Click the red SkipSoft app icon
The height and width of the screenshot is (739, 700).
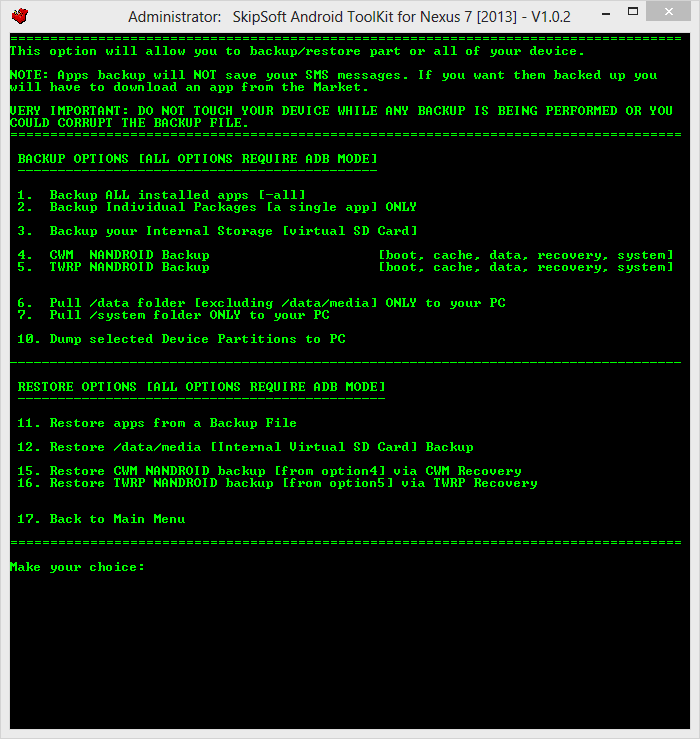point(20,16)
